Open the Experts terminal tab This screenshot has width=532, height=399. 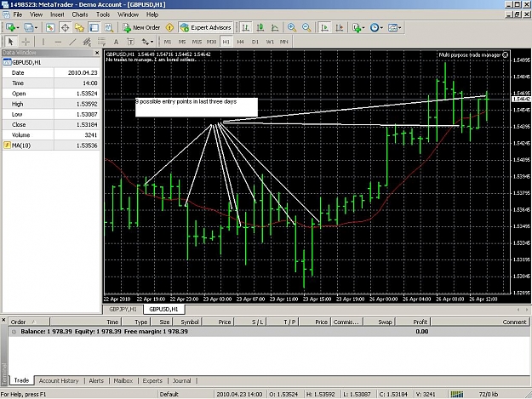[x=152, y=380]
